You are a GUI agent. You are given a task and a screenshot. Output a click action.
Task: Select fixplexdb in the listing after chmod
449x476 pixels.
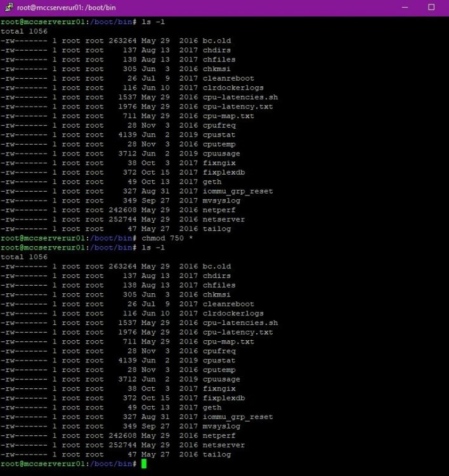point(224,398)
